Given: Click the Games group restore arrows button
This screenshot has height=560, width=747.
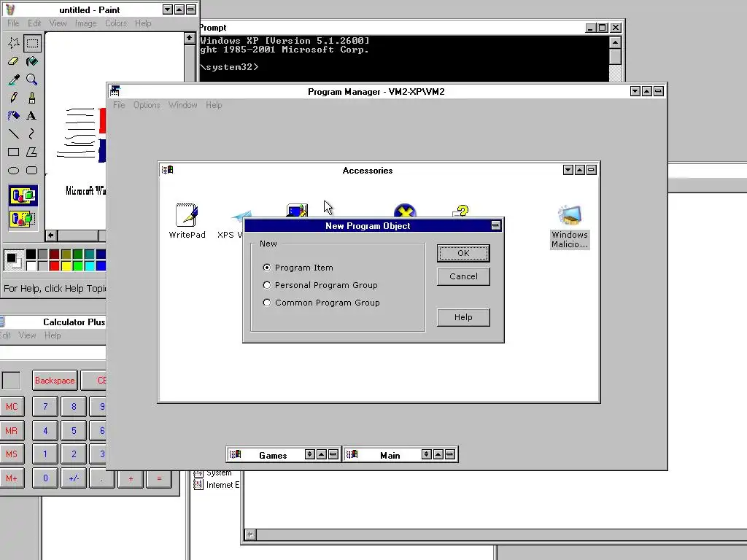Looking at the screenshot, I should coord(309,454).
